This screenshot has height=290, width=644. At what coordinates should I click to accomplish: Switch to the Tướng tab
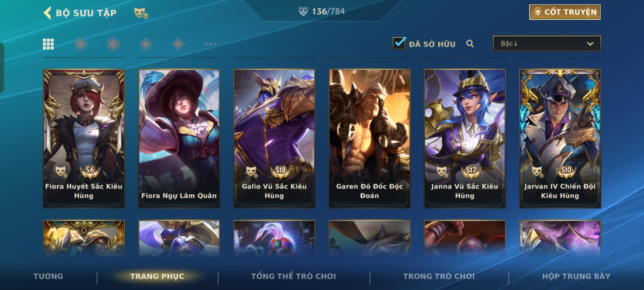coord(48,276)
